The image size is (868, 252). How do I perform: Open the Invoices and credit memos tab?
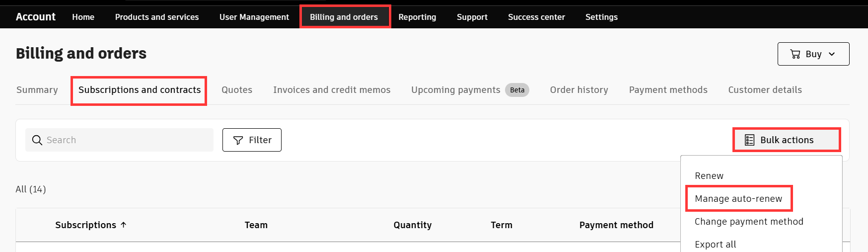331,90
